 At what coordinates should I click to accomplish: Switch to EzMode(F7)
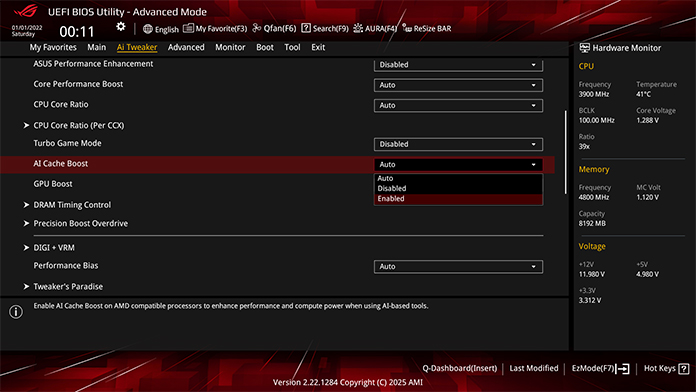tap(593, 368)
